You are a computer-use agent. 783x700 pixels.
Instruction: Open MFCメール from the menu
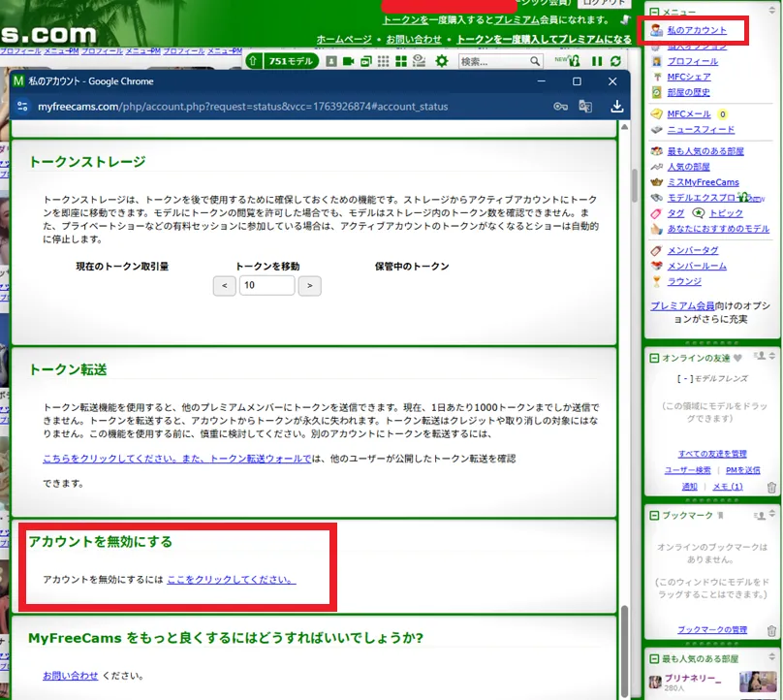click(688, 114)
